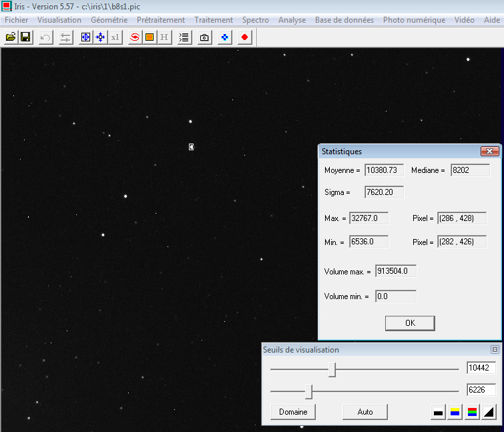Select the Sigma value 7620.20
The height and width of the screenshot is (432, 504).
pos(384,192)
